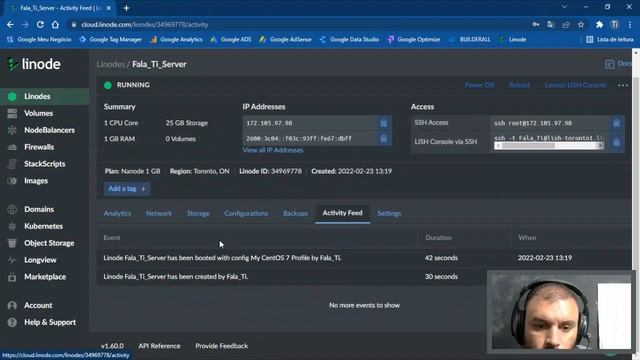This screenshot has height=360, width=640.
Task: Copy the IPv4 address 172.105.97.98
Action: click(384, 123)
